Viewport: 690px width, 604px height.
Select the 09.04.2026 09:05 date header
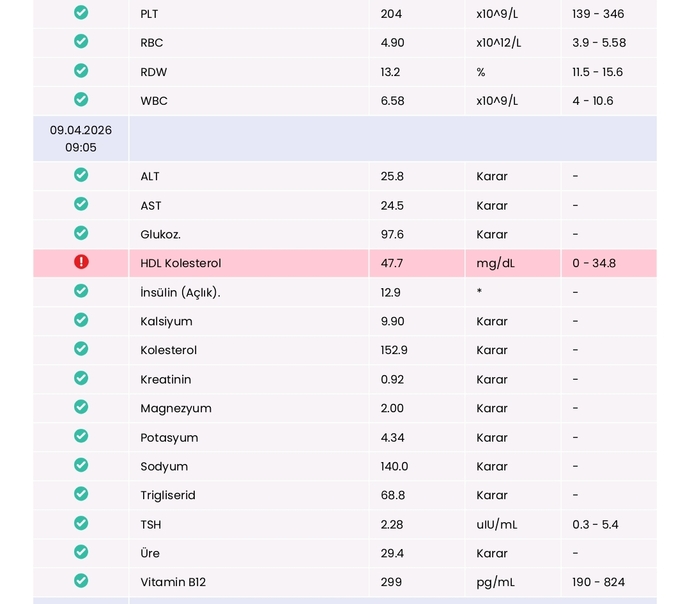(x=81, y=139)
